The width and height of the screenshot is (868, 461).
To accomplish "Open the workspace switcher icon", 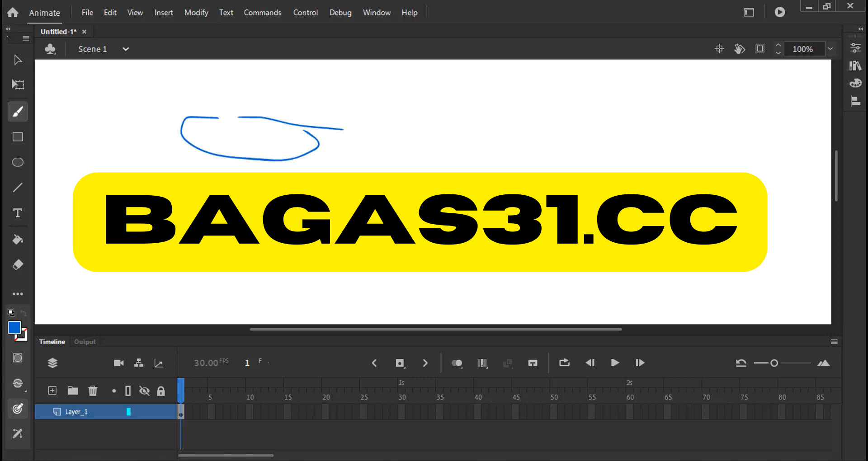I will coord(749,12).
